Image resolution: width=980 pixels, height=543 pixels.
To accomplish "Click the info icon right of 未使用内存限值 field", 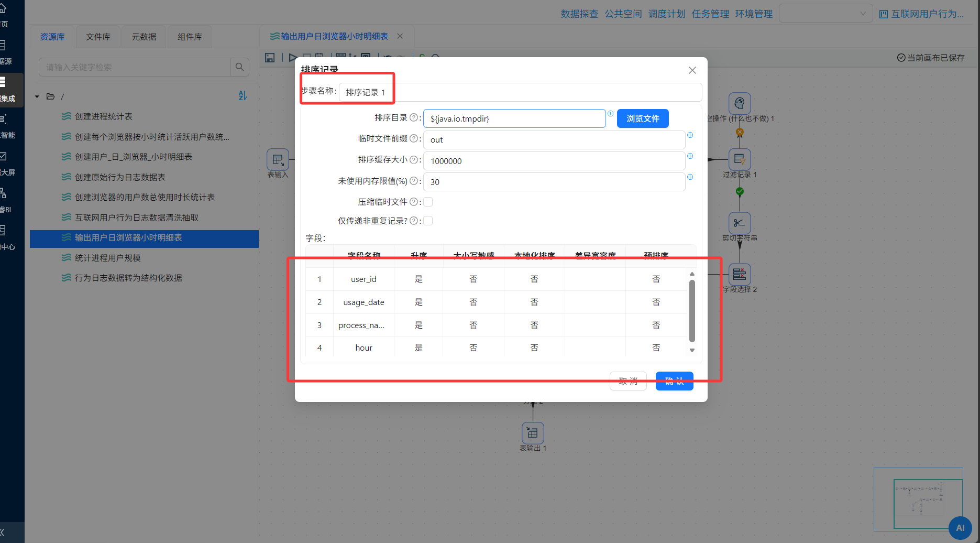I will tap(690, 177).
